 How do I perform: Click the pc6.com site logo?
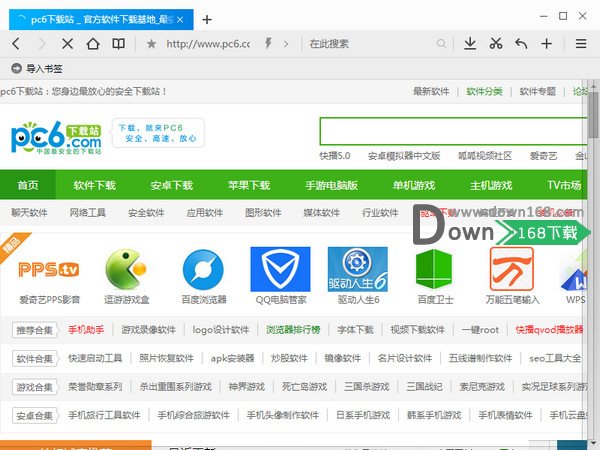pos(56,137)
